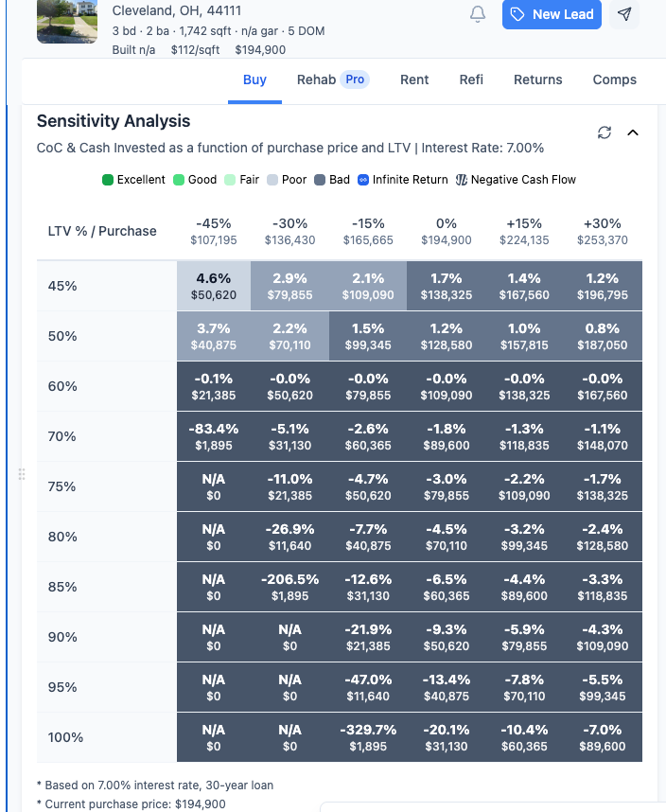Click the -329.7% cell in 100% row
666x812 pixels.
coord(368,737)
